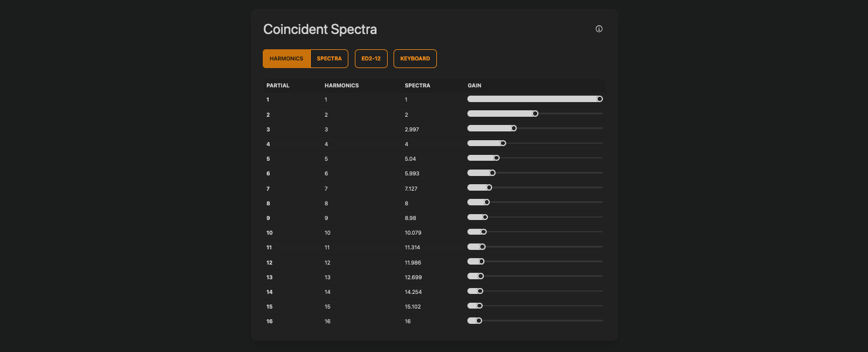Show the KEYBOARD view
The image size is (868, 352).
tap(415, 58)
